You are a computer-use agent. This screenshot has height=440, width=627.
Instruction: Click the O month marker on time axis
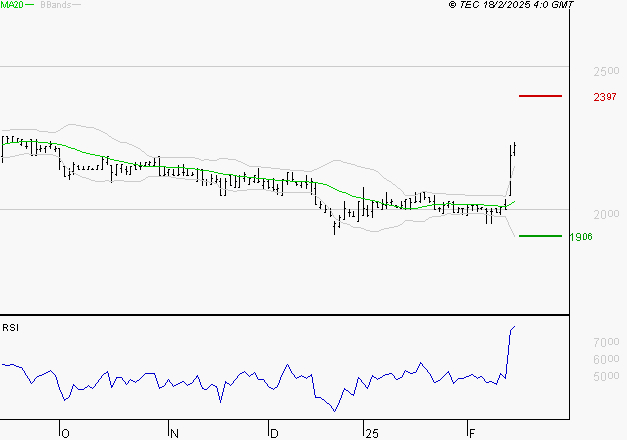tap(66, 433)
